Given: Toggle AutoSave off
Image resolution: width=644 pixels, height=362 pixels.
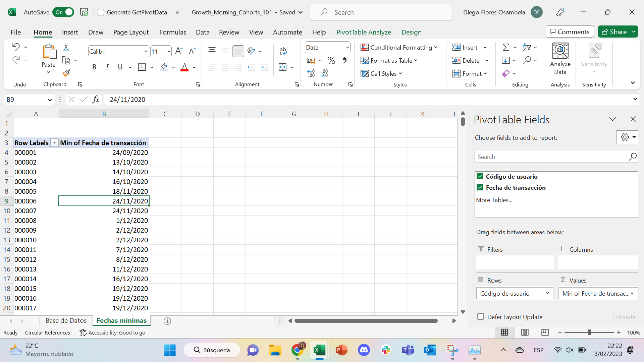Looking at the screenshot, I should [x=63, y=12].
